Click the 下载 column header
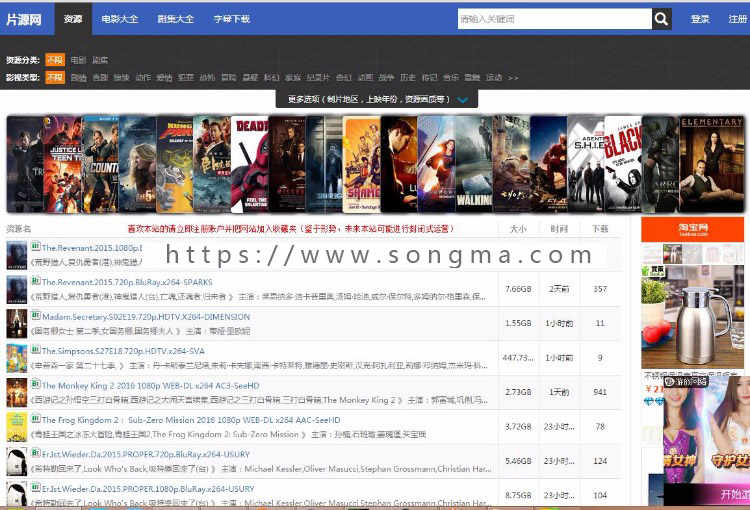The width and height of the screenshot is (750, 510). [600, 229]
